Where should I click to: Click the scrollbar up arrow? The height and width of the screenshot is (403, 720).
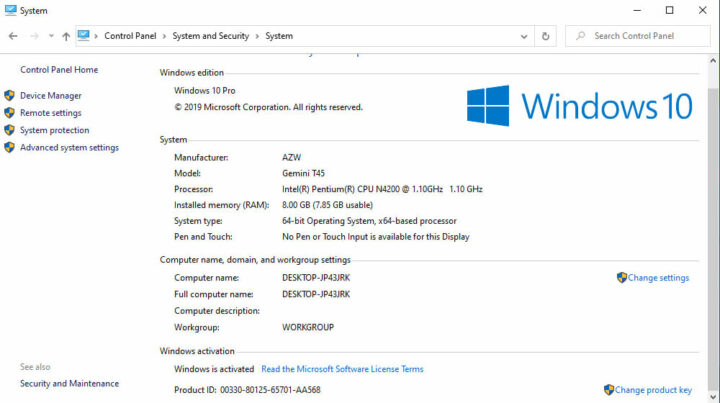[713, 61]
